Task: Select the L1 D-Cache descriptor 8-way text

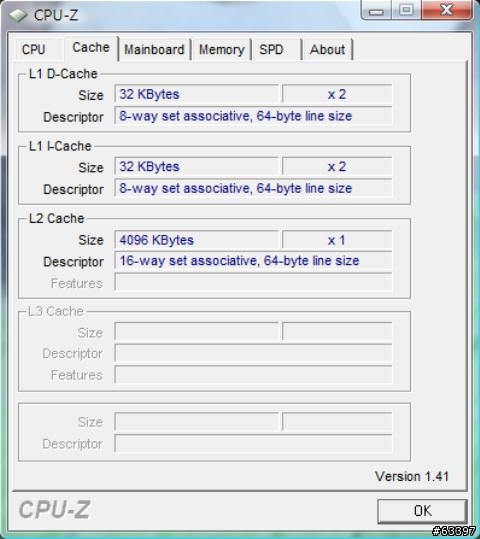Action: [236, 116]
